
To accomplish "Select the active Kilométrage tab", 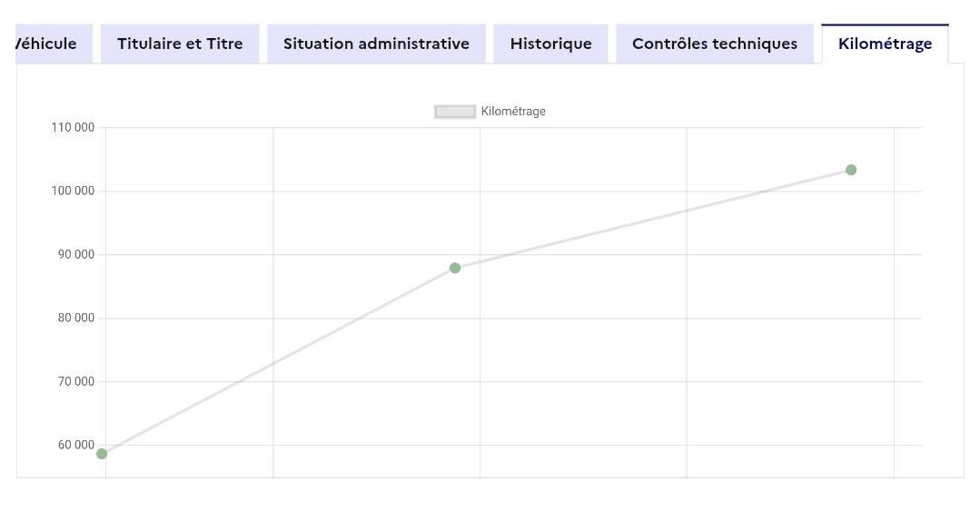I will click(x=885, y=44).
